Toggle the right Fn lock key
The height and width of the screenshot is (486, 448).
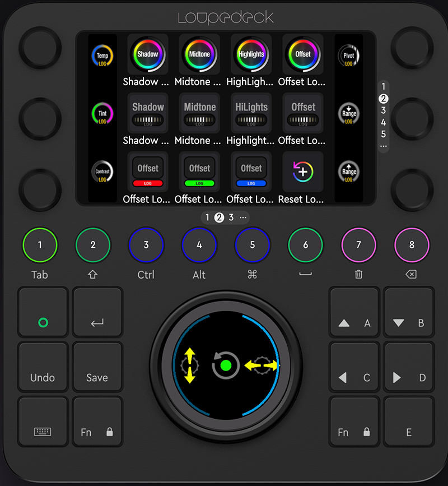coord(354,422)
